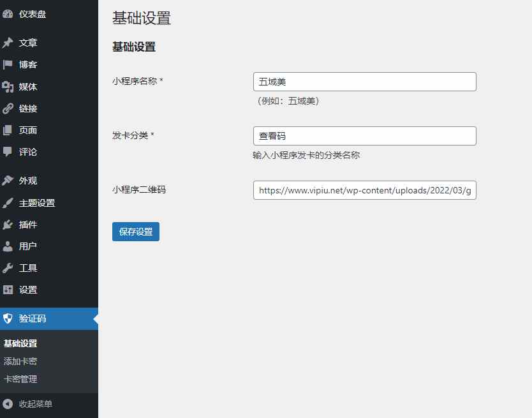
Task: Click the 保存设置 button
Action: tap(136, 232)
